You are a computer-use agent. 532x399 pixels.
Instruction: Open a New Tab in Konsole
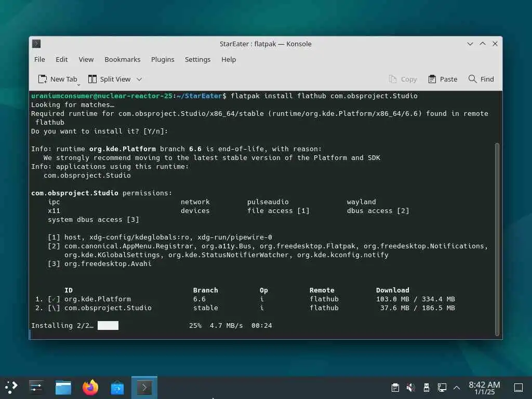58,79
